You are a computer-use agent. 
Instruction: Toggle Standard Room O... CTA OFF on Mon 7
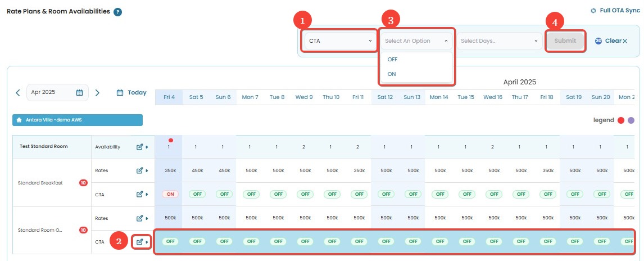tap(251, 242)
